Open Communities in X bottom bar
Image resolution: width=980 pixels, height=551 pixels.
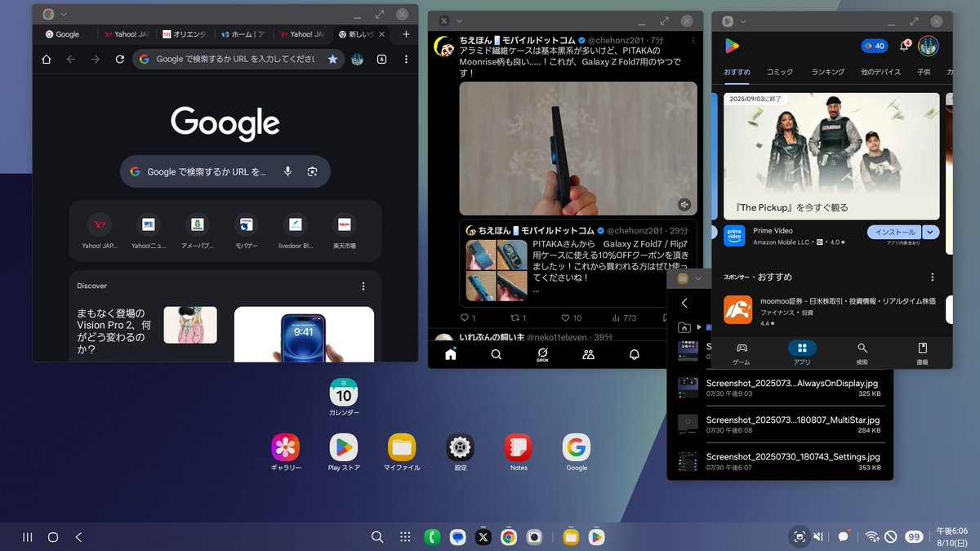click(588, 354)
